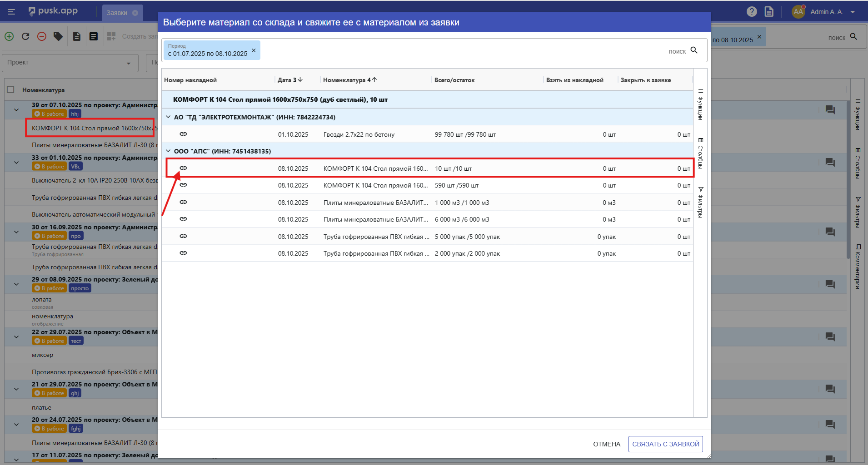Open the help question mark icon
Image resolution: width=868 pixels, height=465 pixels.
752,12
